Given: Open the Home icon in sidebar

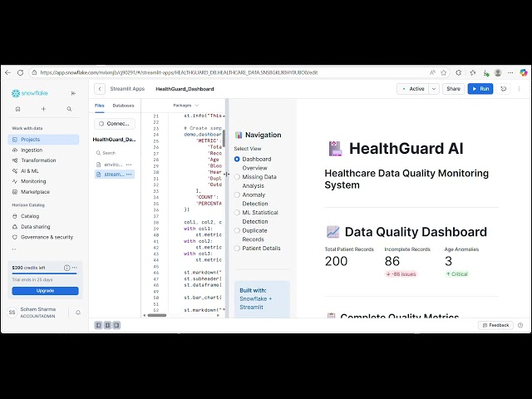Looking at the screenshot, I should point(18,109).
